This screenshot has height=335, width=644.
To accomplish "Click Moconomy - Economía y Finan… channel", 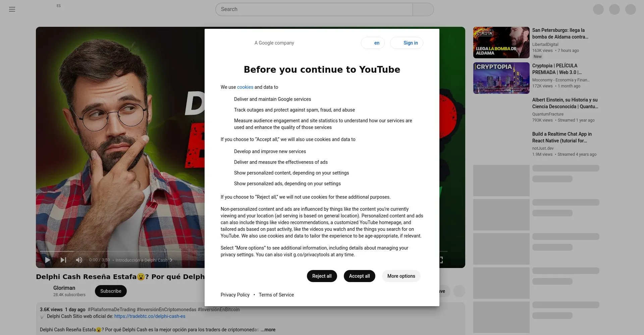I will tap(561, 80).
